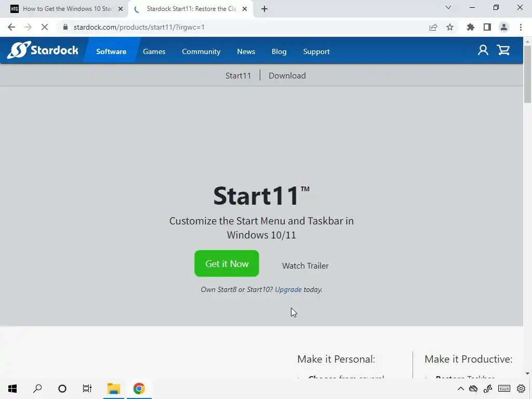This screenshot has height=399, width=532.
Task: Open a new tab with plus button
Action: coord(264,9)
